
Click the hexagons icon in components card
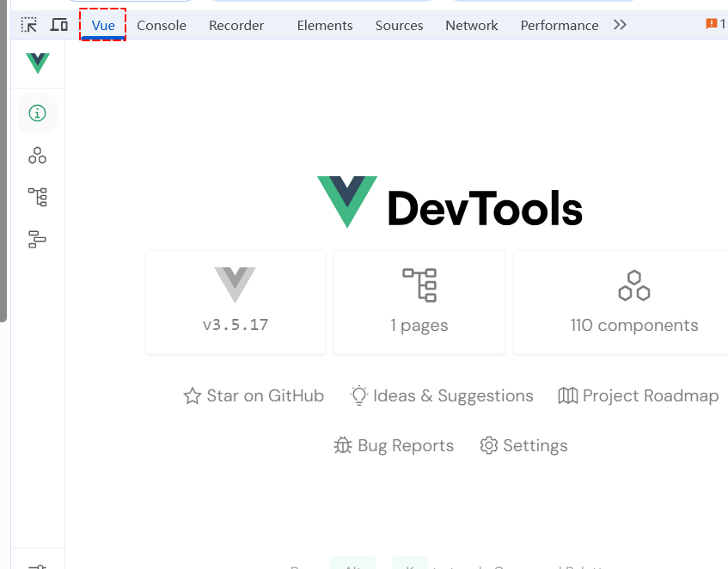coord(633,285)
